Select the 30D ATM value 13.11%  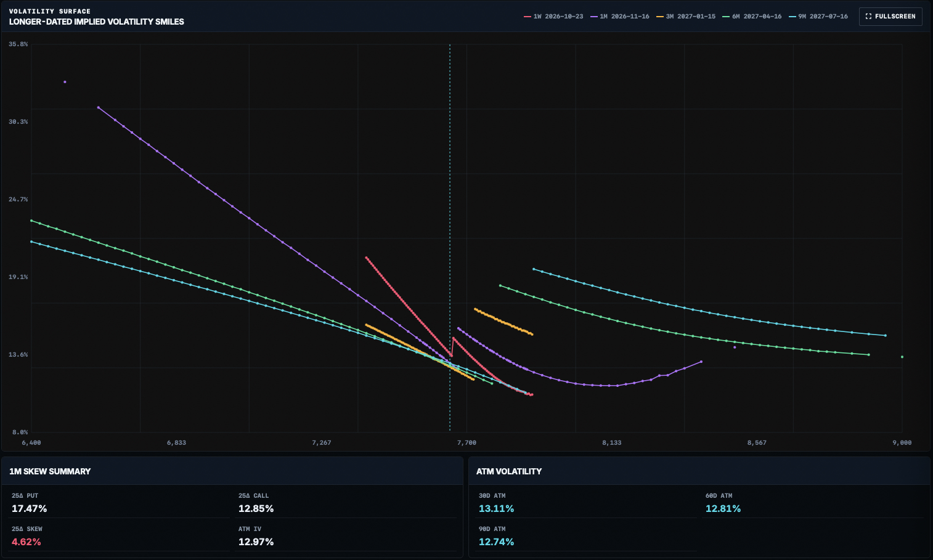[x=497, y=509]
